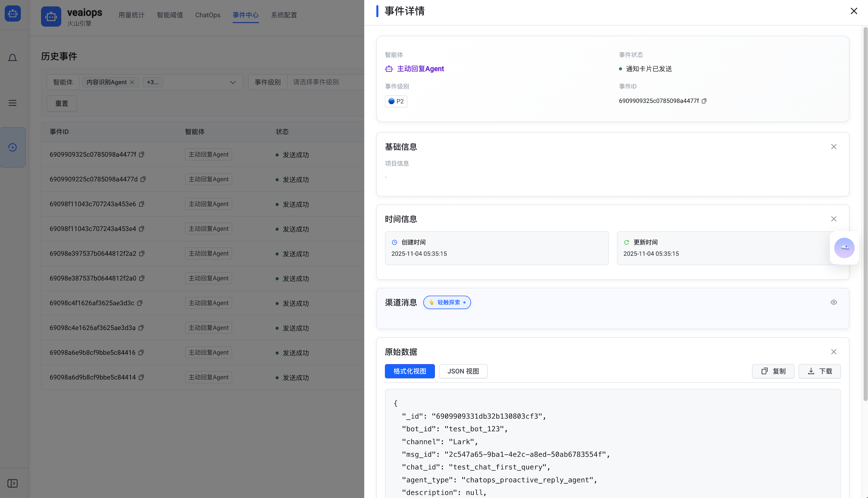
Task: Close the 事件详情 drawer with X
Action: (x=854, y=11)
